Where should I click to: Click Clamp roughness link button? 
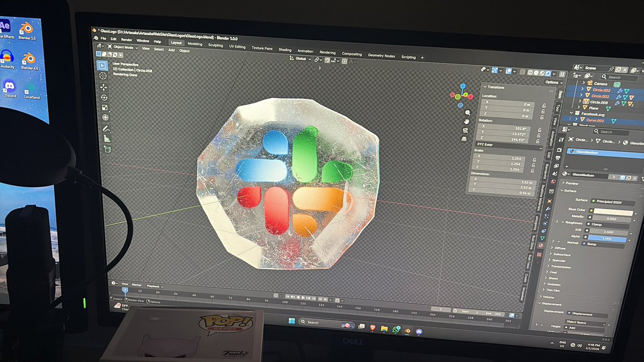tap(606, 224)
